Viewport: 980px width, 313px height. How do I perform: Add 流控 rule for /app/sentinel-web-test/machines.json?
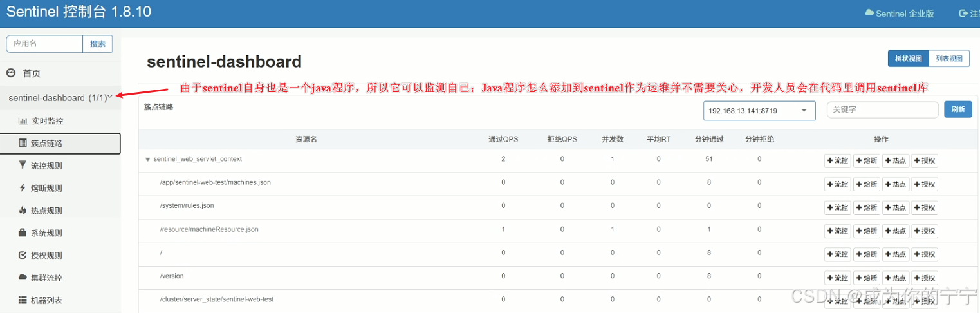(x=837, y=184)
